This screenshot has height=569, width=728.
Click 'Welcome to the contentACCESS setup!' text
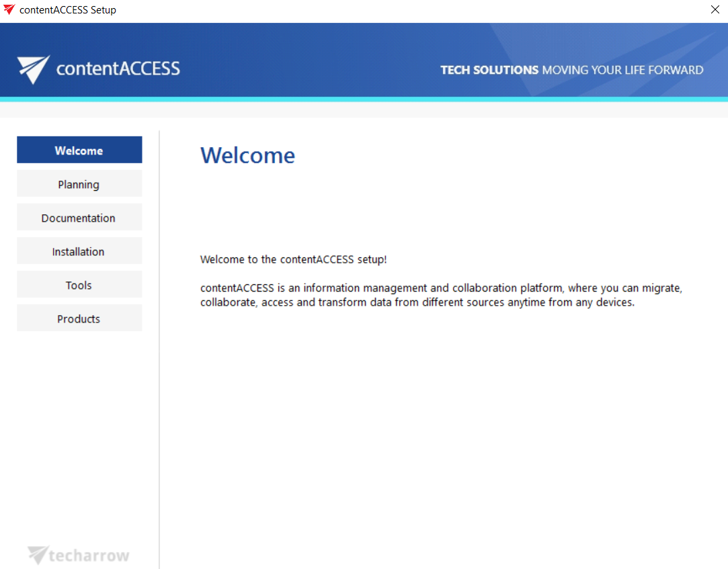click(294, 259)
